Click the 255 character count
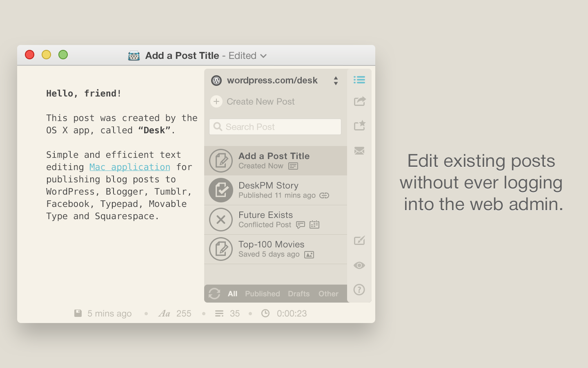The height and width of the screenshot is (368, 588). pyautogui.click(x=184, y=314)
